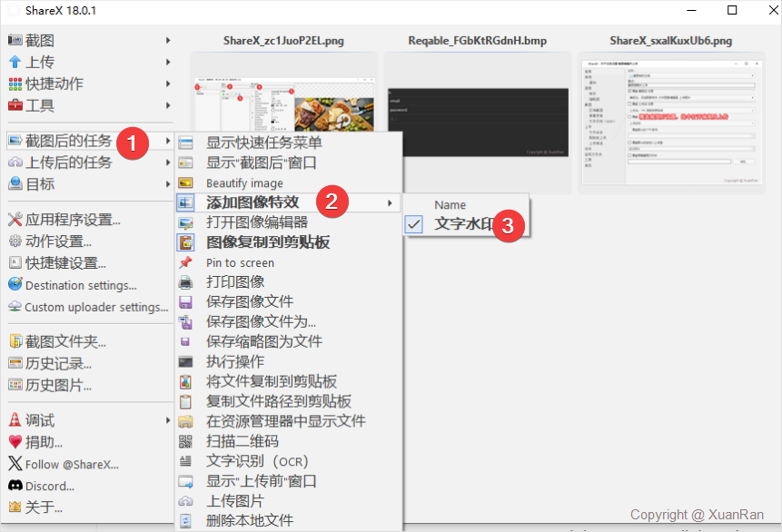This screenshot has width=782, height=532.
Task: Click the printer icon beside 打印图像
Action: pyautogui.click(x=185, y=282)
